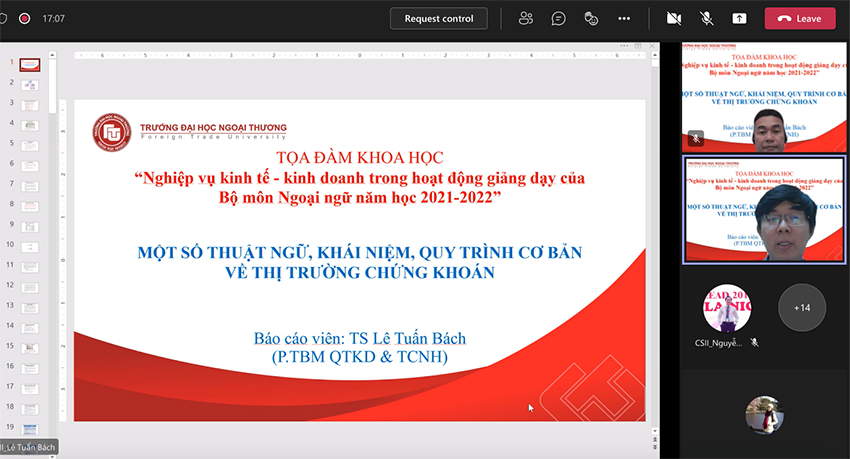This screenshot has height=459, width=850.
Task: Click the Request control button
Action: pyautogui.click(x=439, y=18)
